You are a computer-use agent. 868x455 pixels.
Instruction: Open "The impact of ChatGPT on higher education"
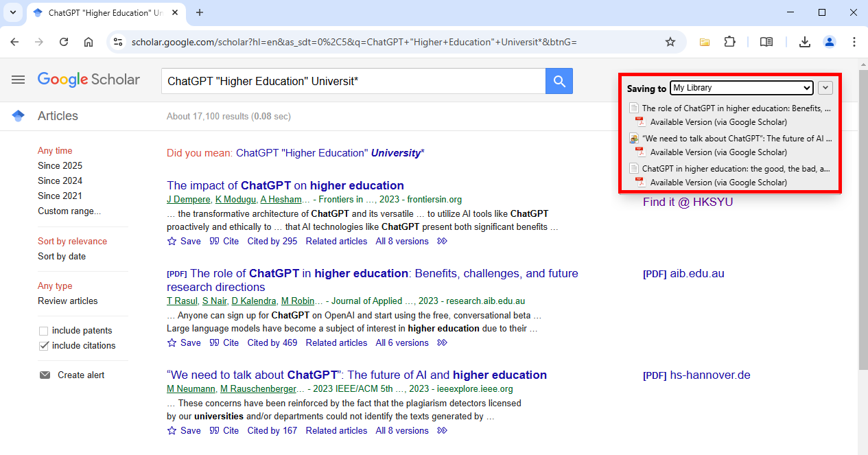tap(285, 185)
